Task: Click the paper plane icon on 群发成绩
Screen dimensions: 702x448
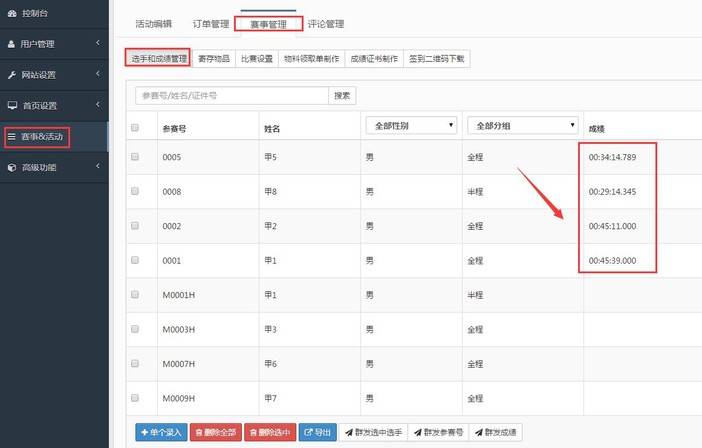Action: (x=478, y=433)
